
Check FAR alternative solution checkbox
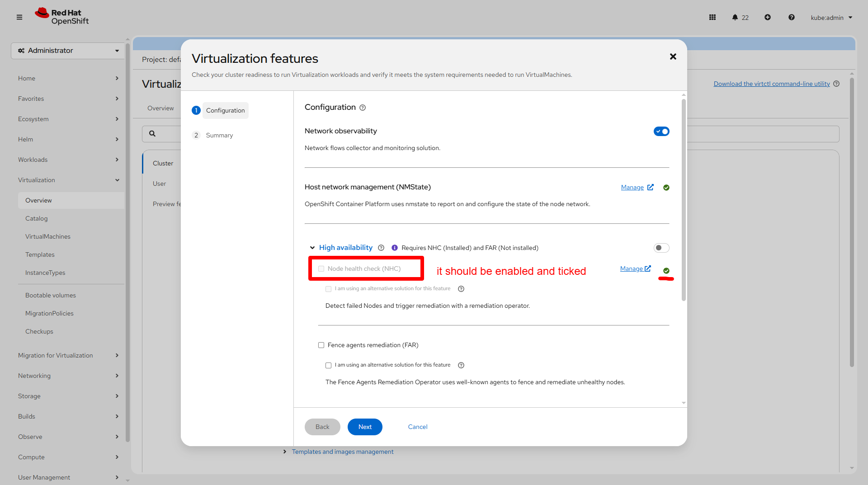(329, 365)
